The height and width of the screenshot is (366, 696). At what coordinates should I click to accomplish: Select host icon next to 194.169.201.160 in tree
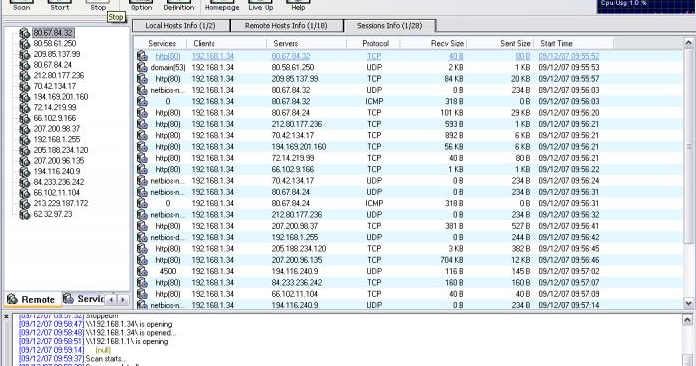coord(25,97)
